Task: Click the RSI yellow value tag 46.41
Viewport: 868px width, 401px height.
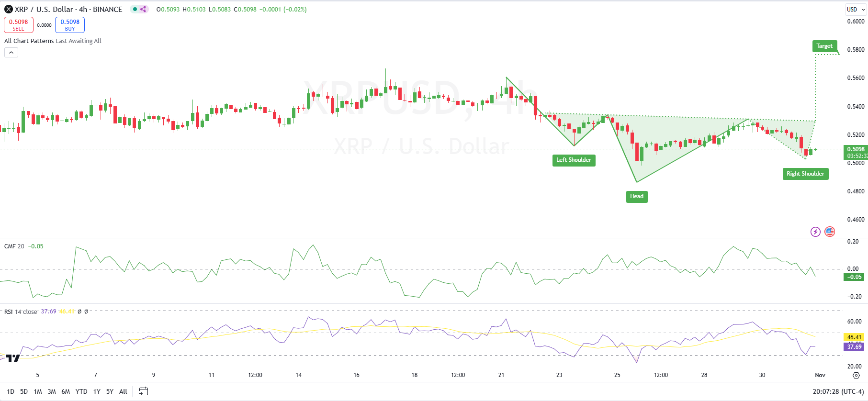Action: point(855,337)
